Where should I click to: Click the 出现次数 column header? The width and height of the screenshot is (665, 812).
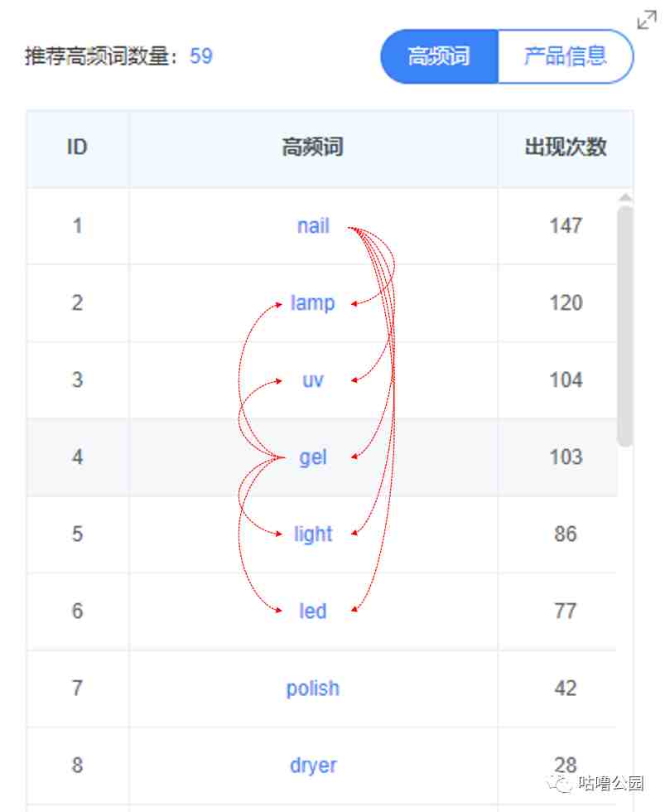coord(565,147)
